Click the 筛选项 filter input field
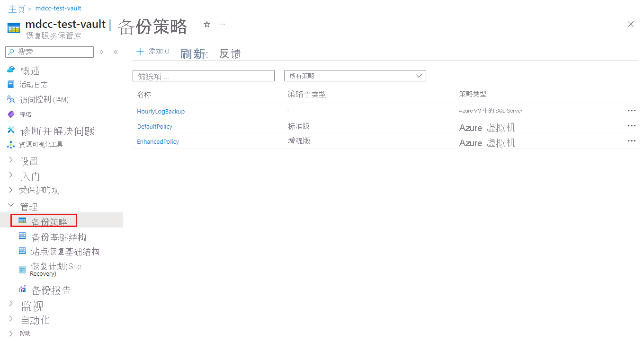 (204, 76)
